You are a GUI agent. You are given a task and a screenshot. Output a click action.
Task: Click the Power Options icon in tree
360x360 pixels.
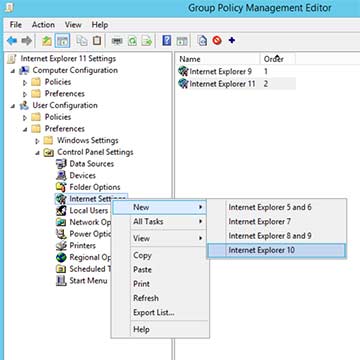61,234
